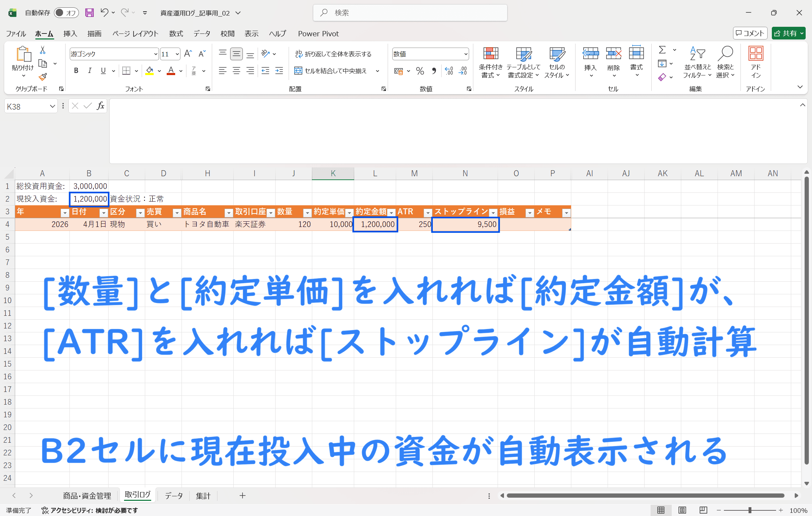The width and height of the screenshot is (812, 516).
Task: Open the font name dropdown
Action: tap(155, 54)
